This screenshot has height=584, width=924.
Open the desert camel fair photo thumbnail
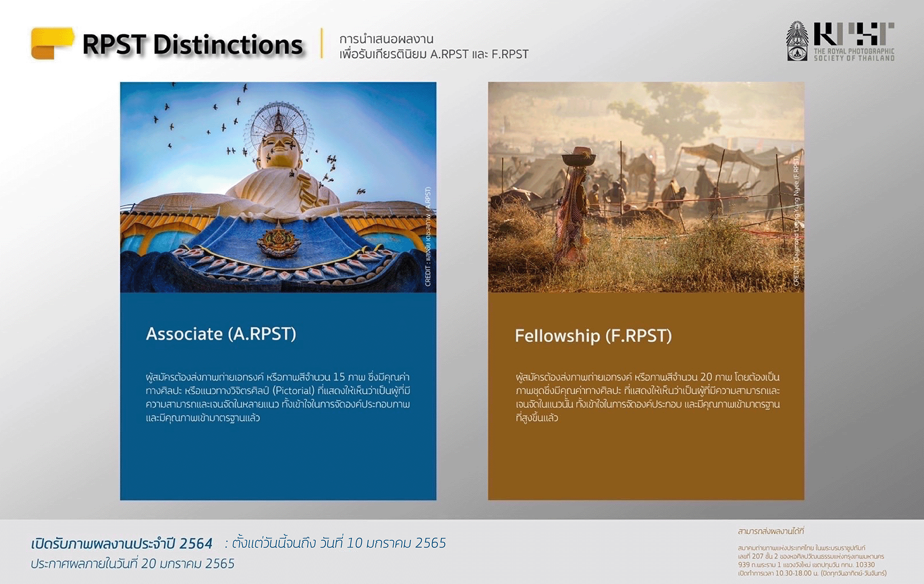pos(646,187)
